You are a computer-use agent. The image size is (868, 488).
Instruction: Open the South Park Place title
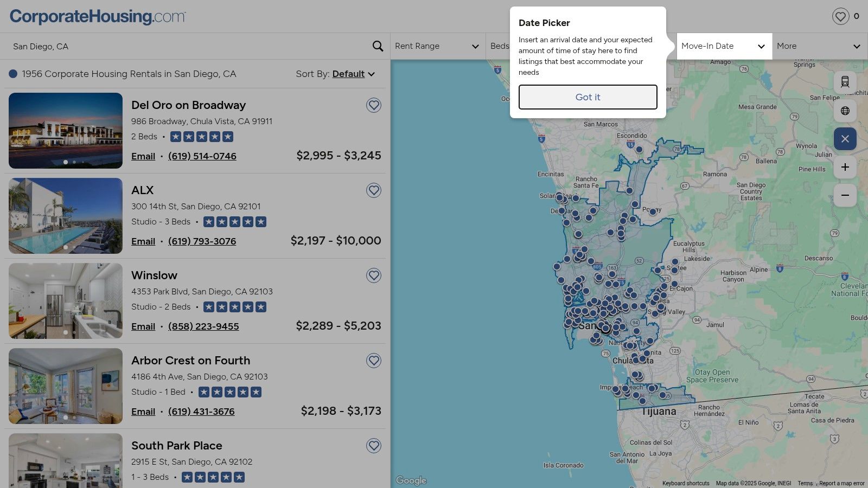(177, 446)
